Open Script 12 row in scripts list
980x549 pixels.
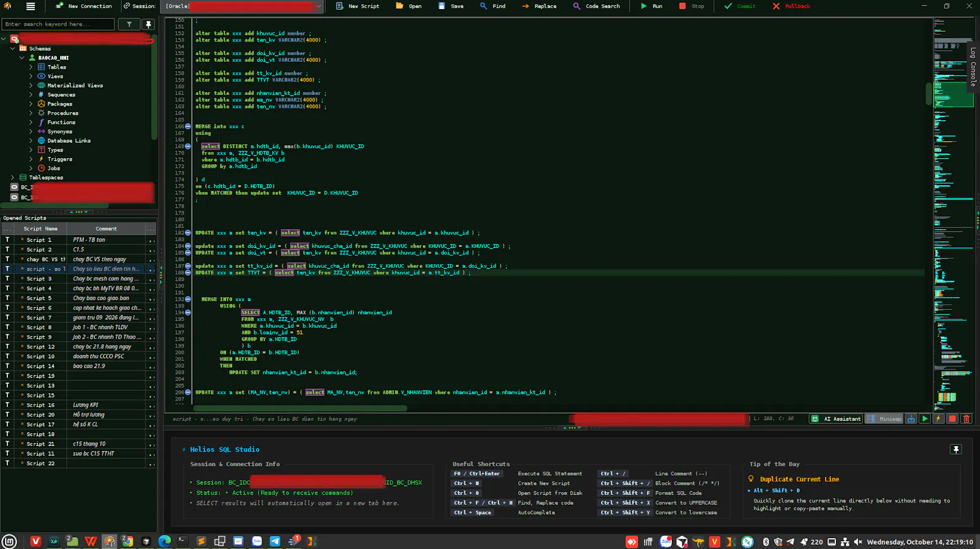[78, 347]
